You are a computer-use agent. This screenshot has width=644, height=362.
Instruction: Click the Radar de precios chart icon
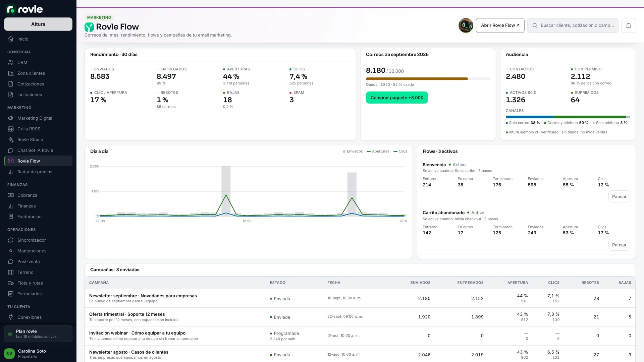pyautogui.click(x=11, y=172)
